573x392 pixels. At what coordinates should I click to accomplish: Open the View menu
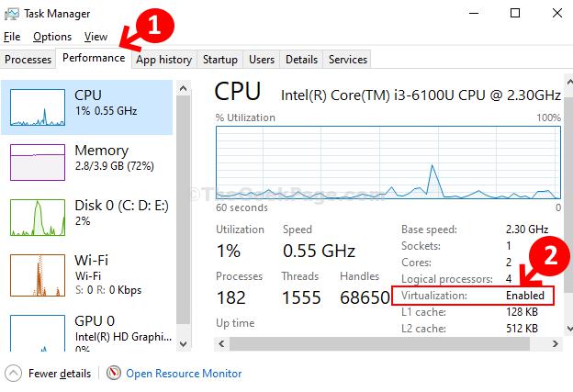click(x=95, y=37)
